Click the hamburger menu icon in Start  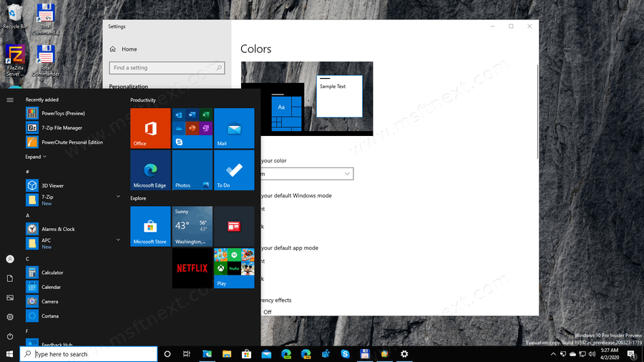point(10,99)
